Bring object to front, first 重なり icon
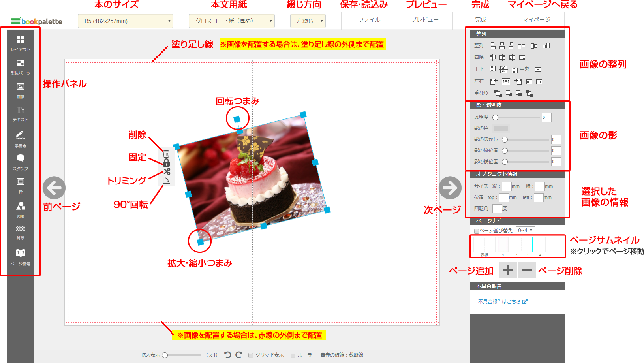 point(498,93)
